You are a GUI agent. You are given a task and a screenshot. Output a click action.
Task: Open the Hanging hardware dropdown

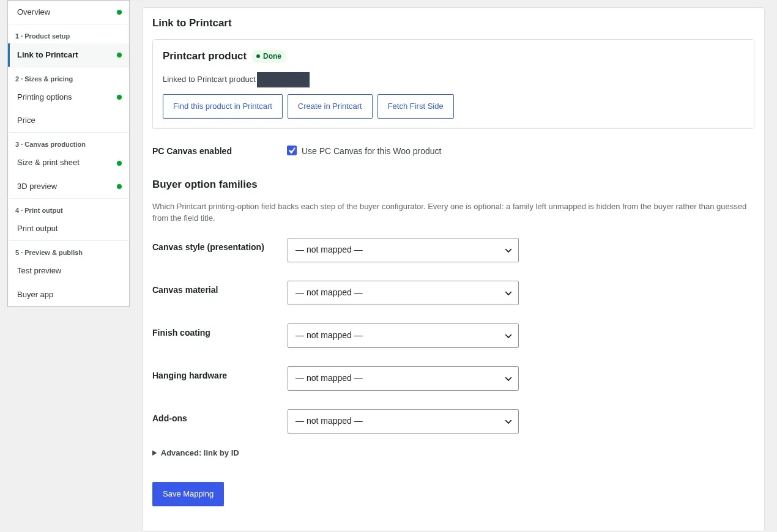pos(403,379)
